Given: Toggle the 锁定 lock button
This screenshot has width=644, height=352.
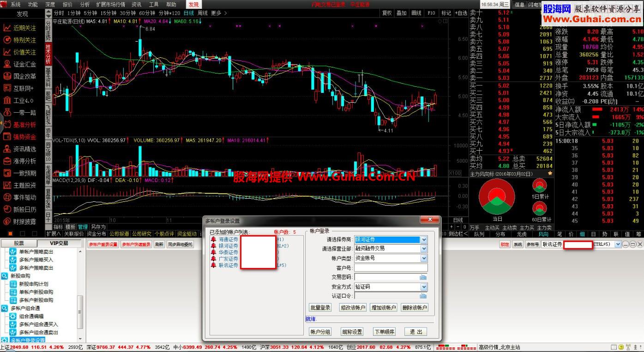Looking at the screenshot, I should click(505, 244).
